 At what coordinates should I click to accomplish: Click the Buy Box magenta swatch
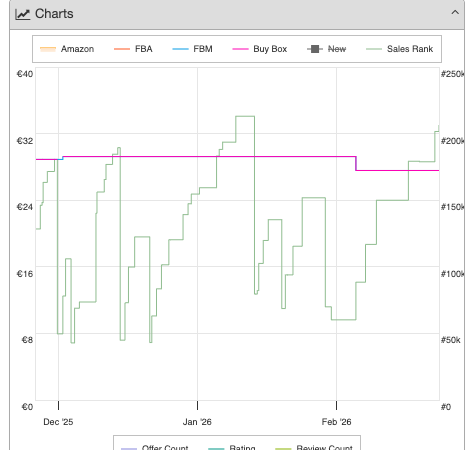[x=240, y=49]
